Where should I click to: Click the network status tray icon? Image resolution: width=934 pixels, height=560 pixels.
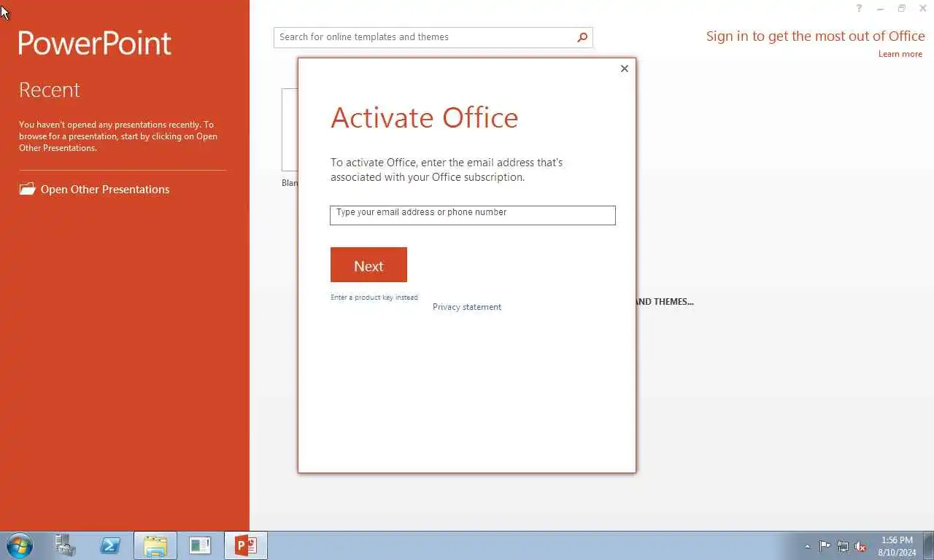(x=843, y=546)
